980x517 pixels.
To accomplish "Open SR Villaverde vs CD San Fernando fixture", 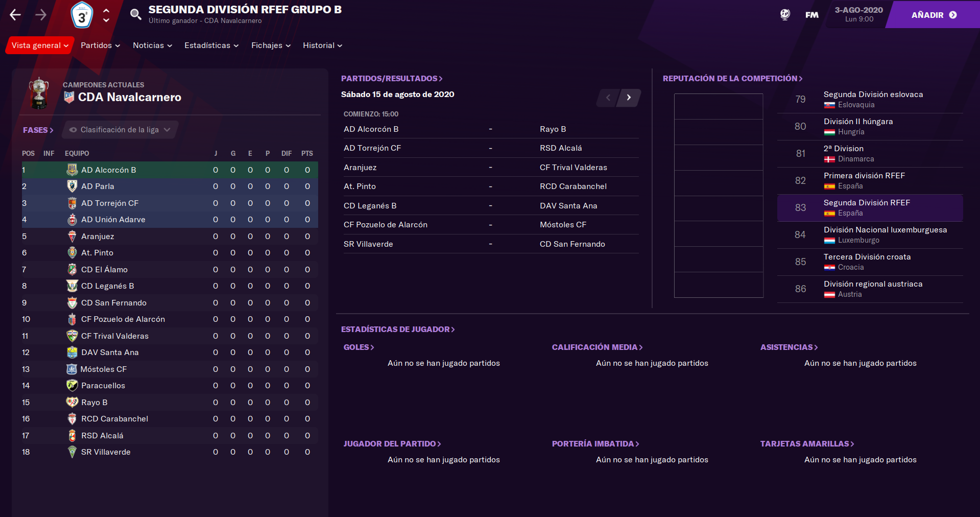I will pyautogui.click(x=491, y=244).
